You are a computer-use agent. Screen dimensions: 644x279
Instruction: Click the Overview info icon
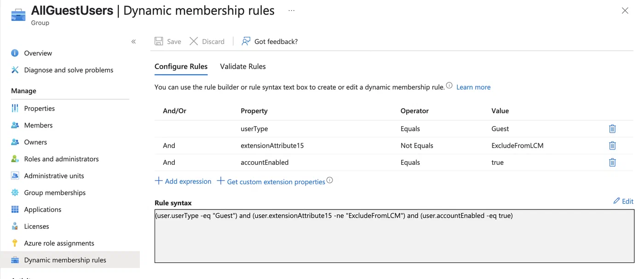click(15, 53)
